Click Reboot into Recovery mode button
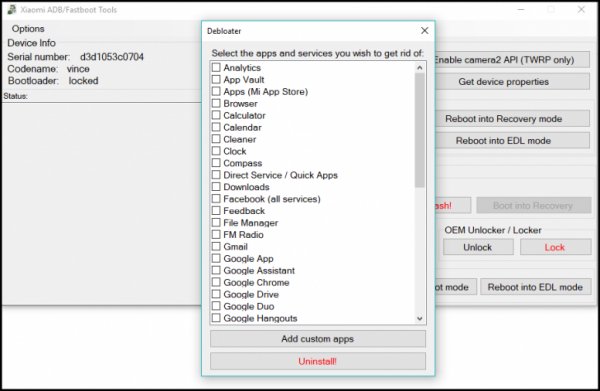Viewport: 600px width, 391px height. click(x=512, y=119)
